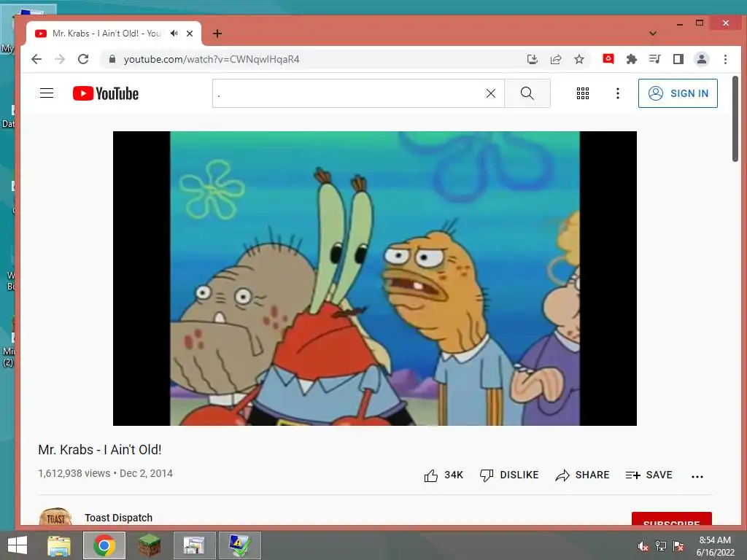This screenshot has width=747, height=560.
Task: Click the Toast Dispatch channel avatar
Action: point(55,517)
